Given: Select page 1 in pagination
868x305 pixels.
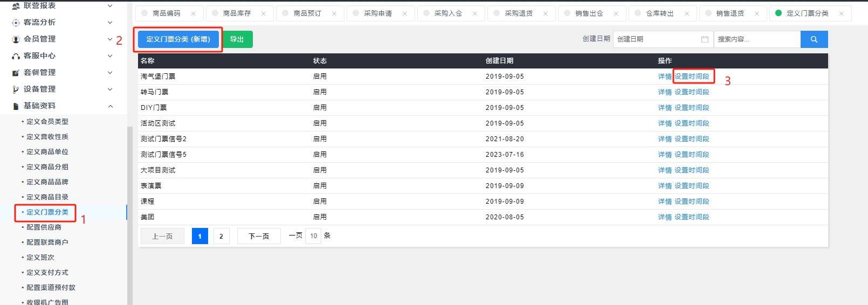Looking at the screenshot, I should [199, 236].
